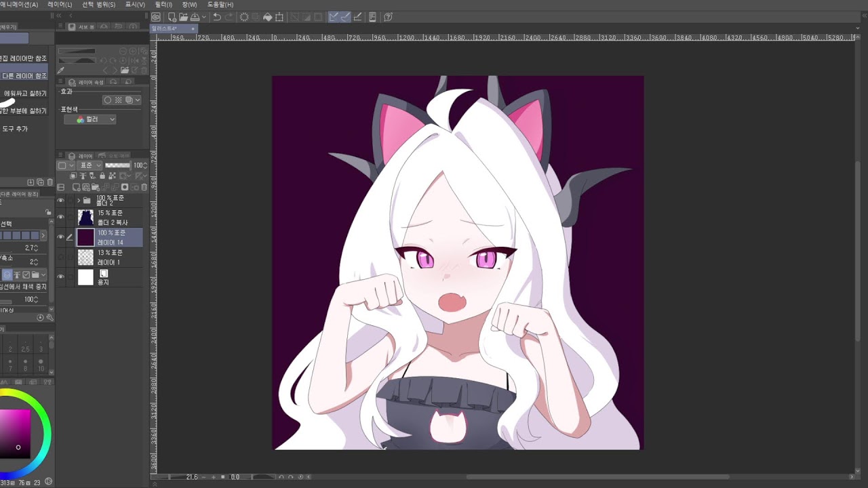Open the Clip Studio launcher icon
Viewport: 868px width, 488px height.
[x=157, y=17]
